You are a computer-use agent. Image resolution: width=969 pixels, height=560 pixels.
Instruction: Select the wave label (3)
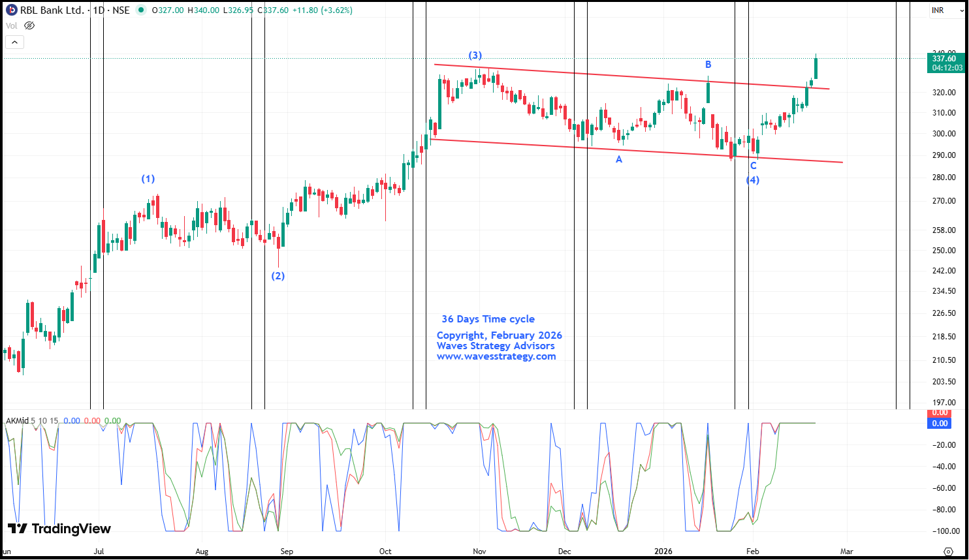click(x=475, y=55)
